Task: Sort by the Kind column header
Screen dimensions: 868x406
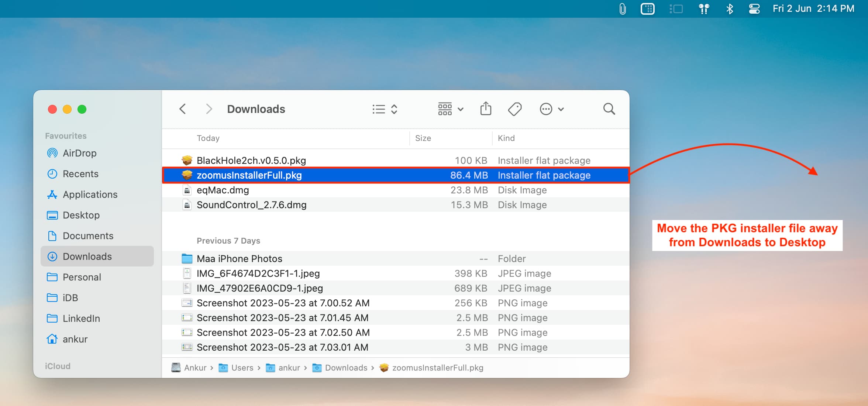Action: [x=506, y=138]
